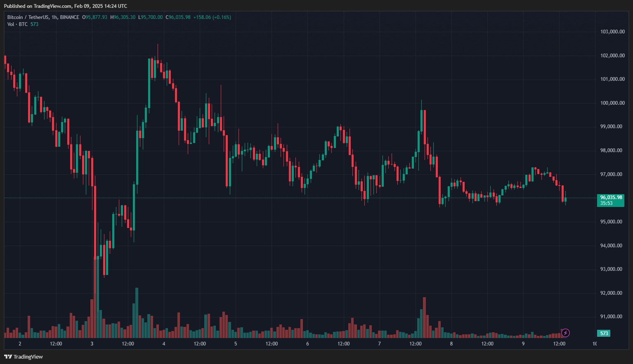The image size is (633, 364).
Task: Click the 100,000.00 price axis label
Action: point(612,103)
